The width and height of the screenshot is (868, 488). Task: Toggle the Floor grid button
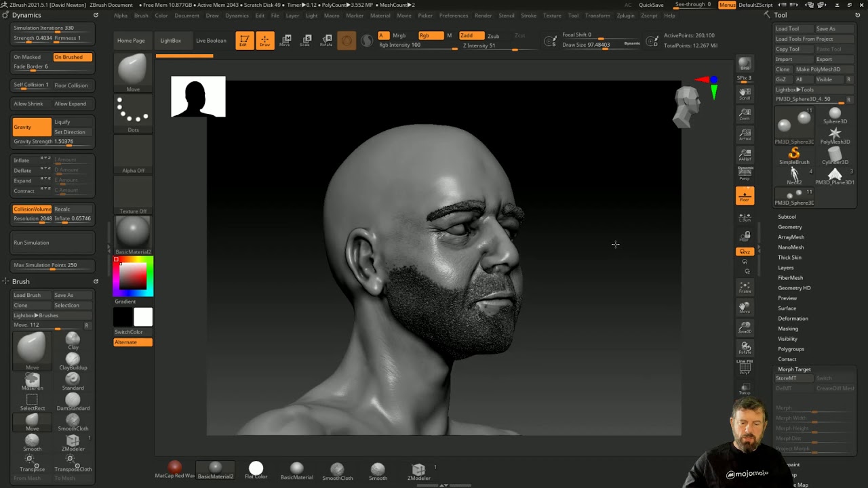click(745, 197)
